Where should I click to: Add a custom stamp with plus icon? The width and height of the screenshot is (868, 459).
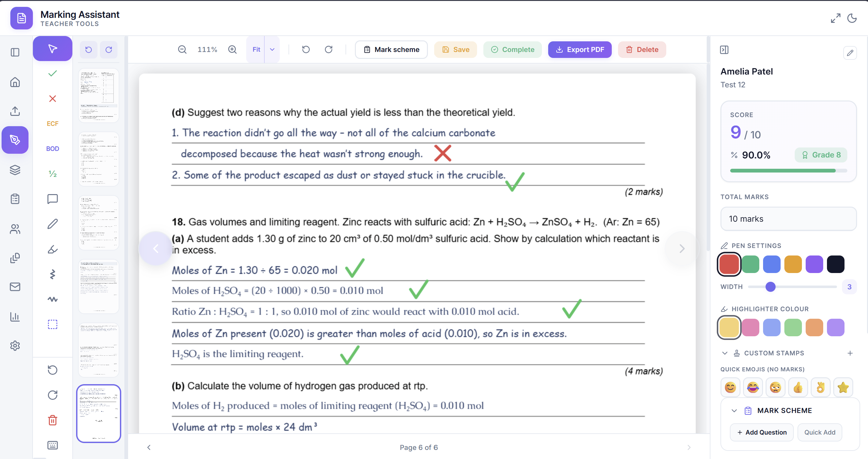[850, 353]
